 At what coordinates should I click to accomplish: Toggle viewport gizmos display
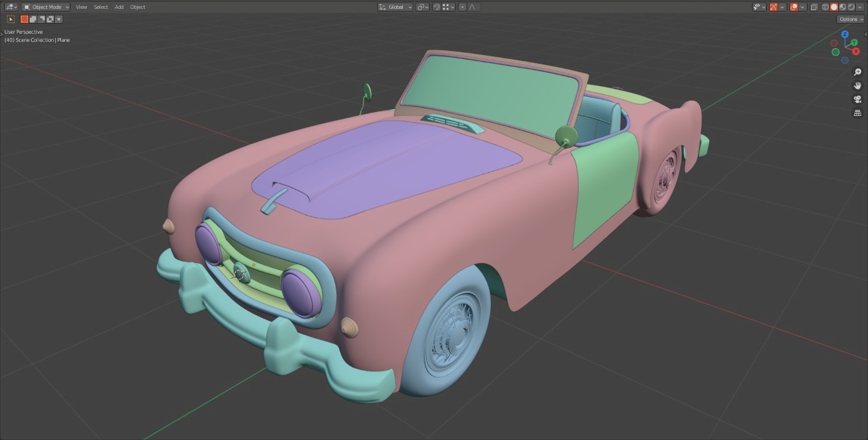774,7
